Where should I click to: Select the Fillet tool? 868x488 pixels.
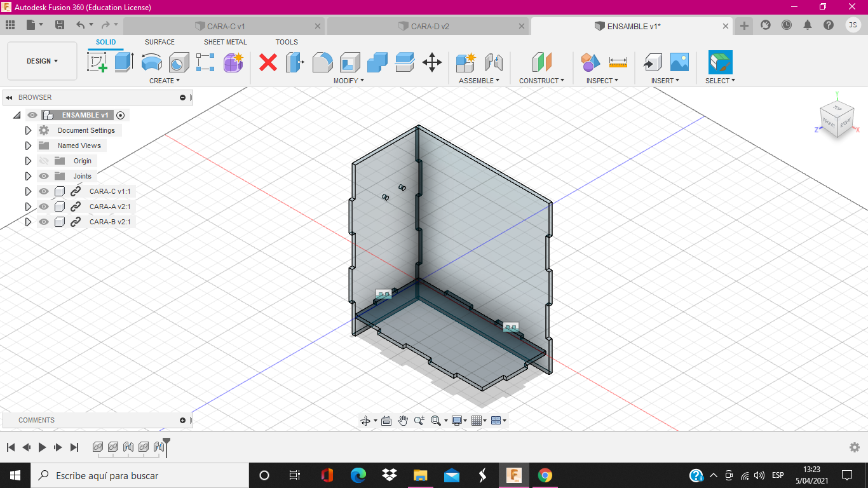click(x=323, y=62)
